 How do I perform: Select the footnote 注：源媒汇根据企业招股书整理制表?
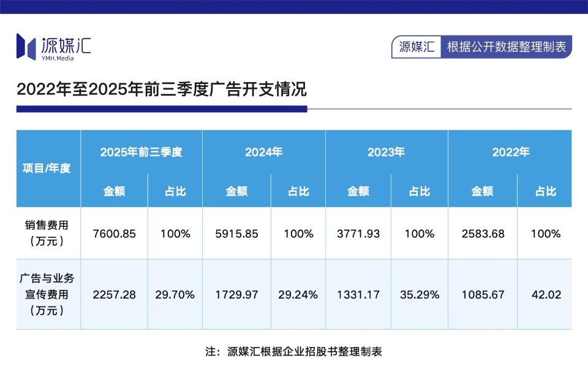(x=293, y=351)
